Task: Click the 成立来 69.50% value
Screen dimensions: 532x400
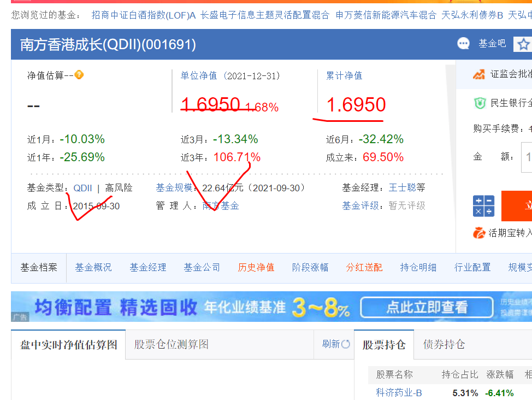Action: pos(383,157)
